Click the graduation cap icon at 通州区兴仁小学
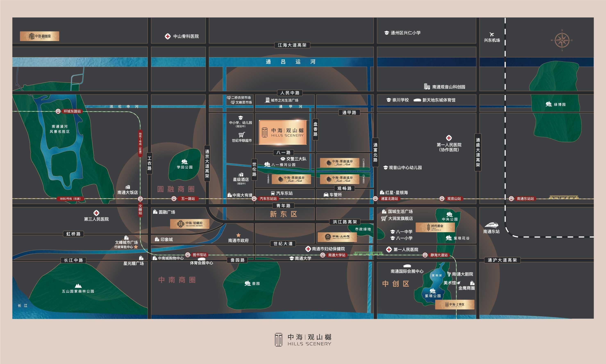 (387, 33)
